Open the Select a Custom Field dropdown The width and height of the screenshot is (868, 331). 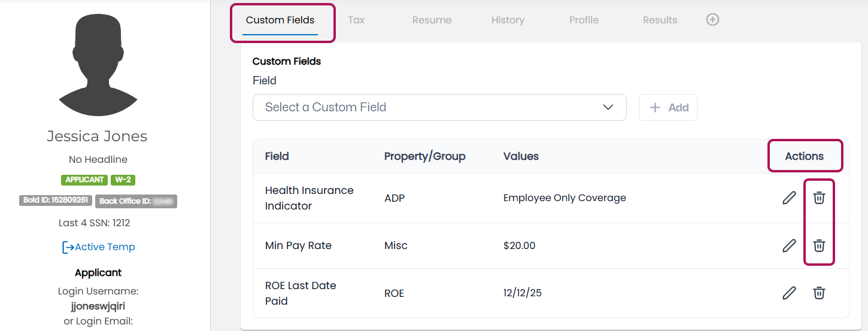(x=439, y=107)
